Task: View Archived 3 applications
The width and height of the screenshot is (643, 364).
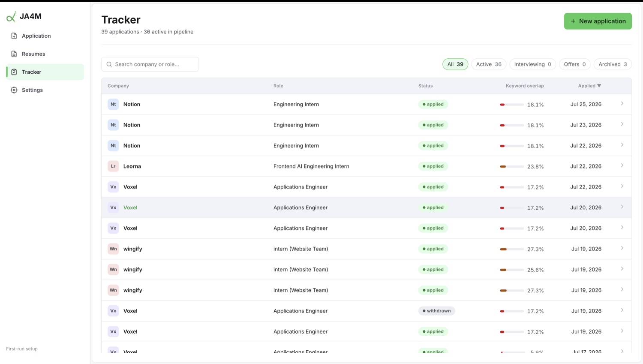Action: [613, 64]
